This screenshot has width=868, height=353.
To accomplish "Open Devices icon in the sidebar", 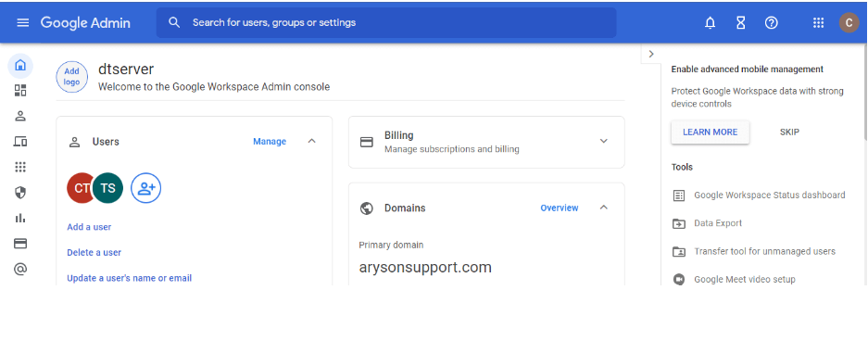I will [20, 142].
